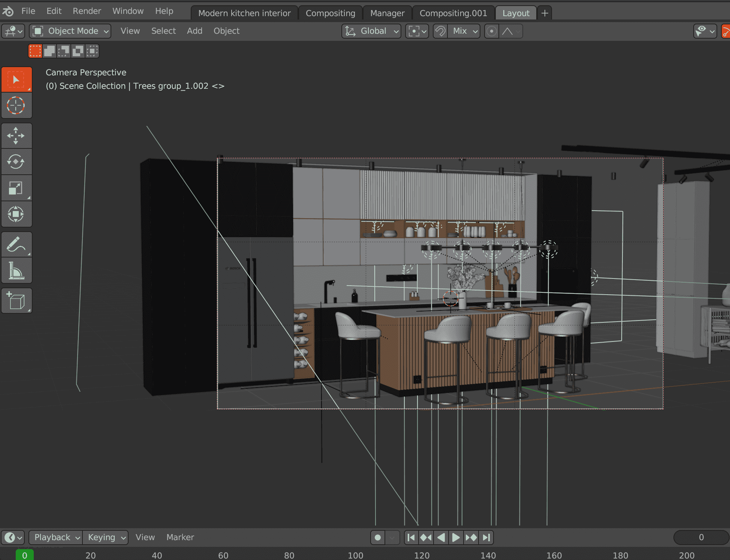Viewport: 730px width, 560px height.
Task: Toggle auto keying record button
Action: tap(378, 538)
